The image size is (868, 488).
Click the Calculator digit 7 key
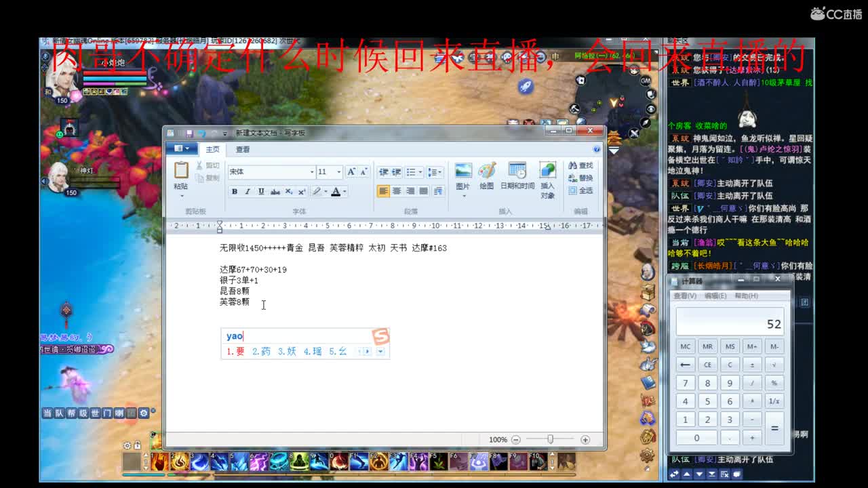[686, 383]
